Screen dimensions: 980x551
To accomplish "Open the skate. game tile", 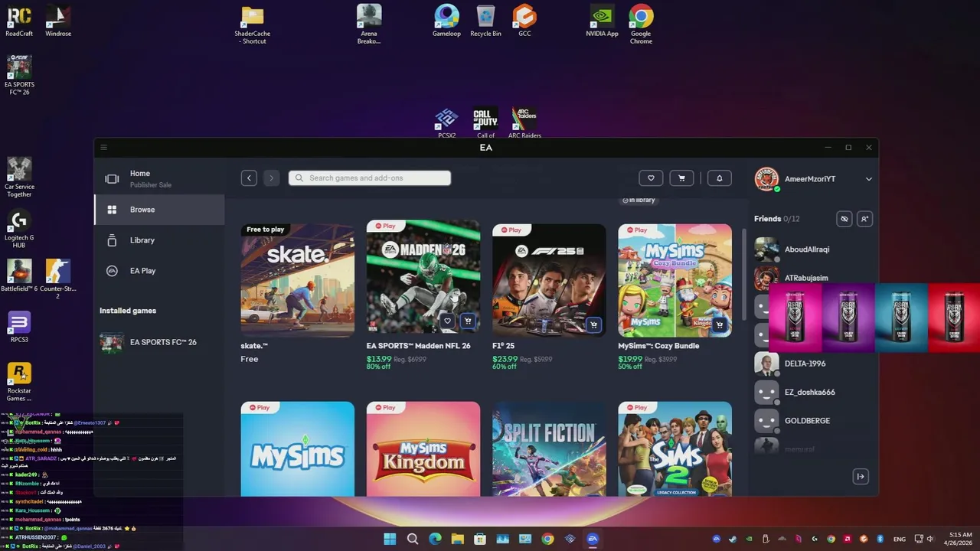I will [298, 280].
